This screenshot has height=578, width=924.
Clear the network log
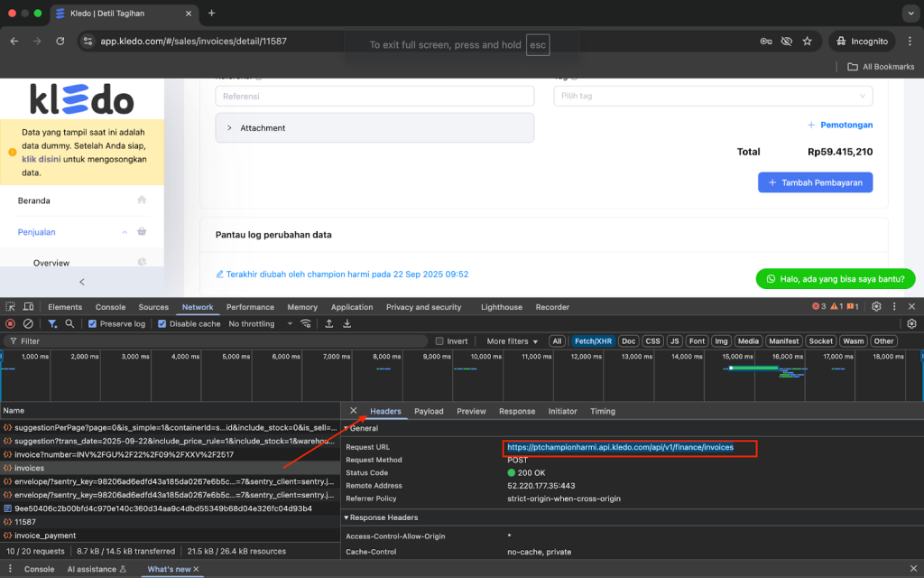tap(28, 323)
